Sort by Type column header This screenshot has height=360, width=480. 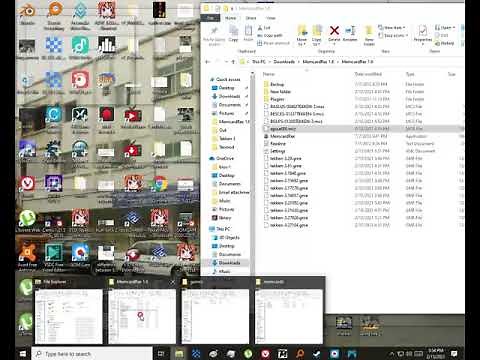point(410,74)
